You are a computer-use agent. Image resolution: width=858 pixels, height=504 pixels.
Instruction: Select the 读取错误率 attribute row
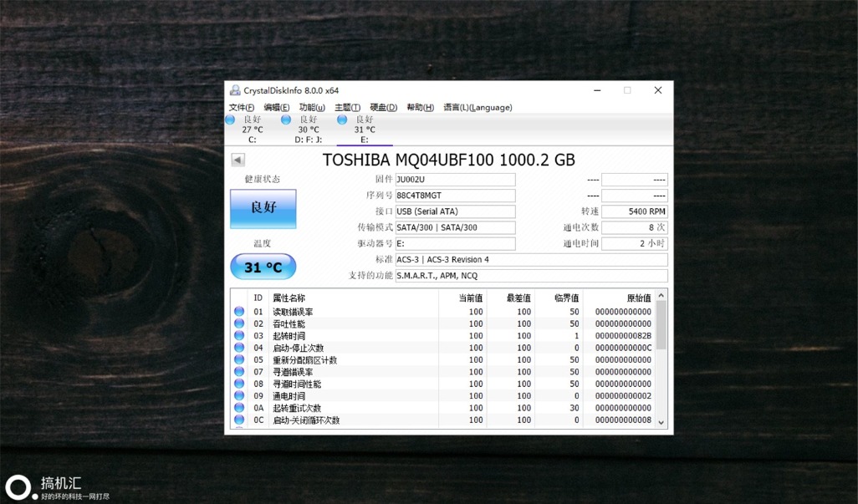(x=443, y=312)
